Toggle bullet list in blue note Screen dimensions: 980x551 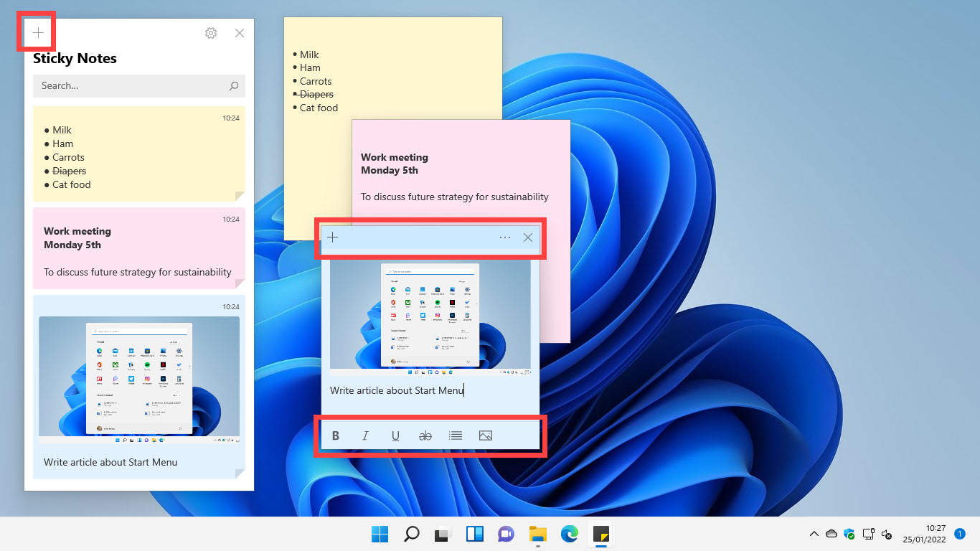coord(456,435)
